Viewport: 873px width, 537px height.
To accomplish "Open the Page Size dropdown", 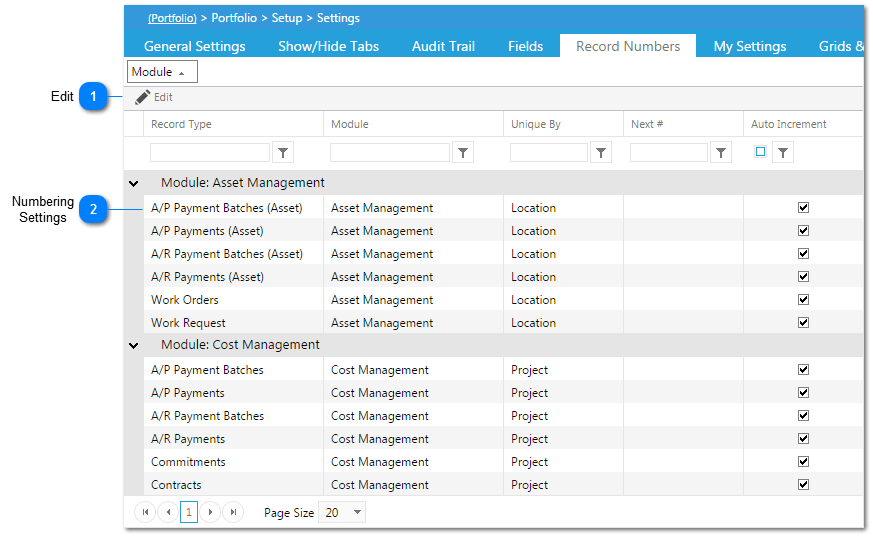I will point(358,512).
